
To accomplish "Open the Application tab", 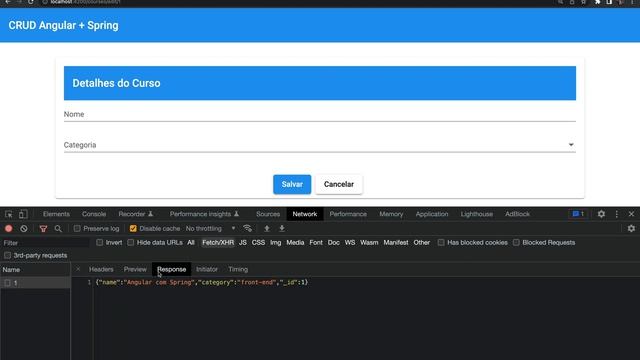I will pos(432,214).
